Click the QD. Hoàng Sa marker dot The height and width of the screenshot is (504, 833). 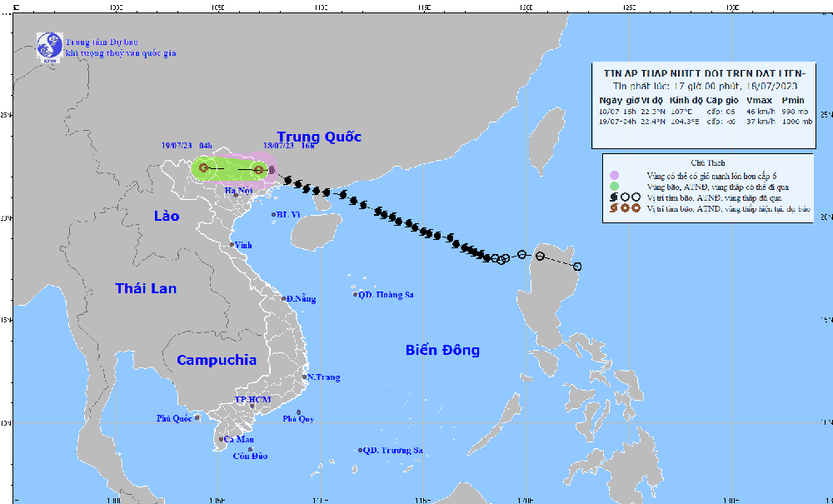point(356,294)
